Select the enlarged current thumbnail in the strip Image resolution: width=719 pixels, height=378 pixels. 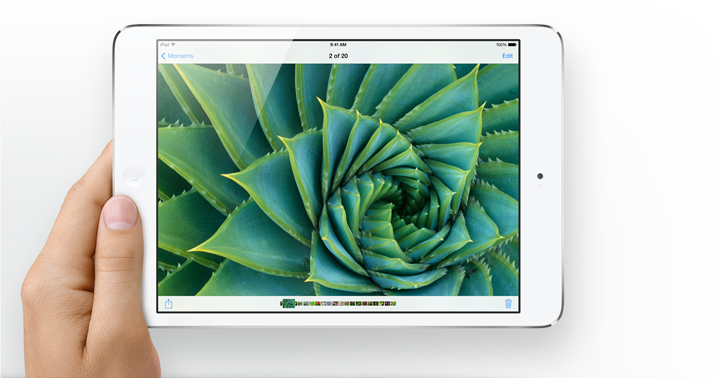coord(289,303)
